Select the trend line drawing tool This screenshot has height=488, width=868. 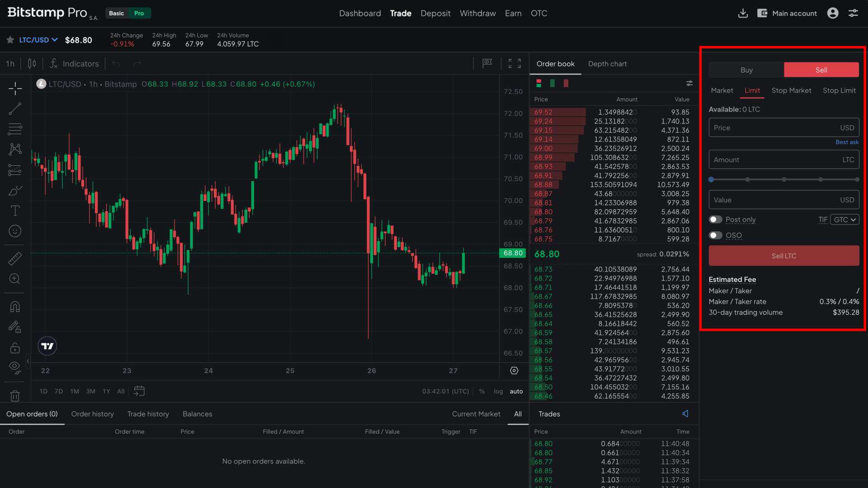pyautogui.click(x=15, y=108)
